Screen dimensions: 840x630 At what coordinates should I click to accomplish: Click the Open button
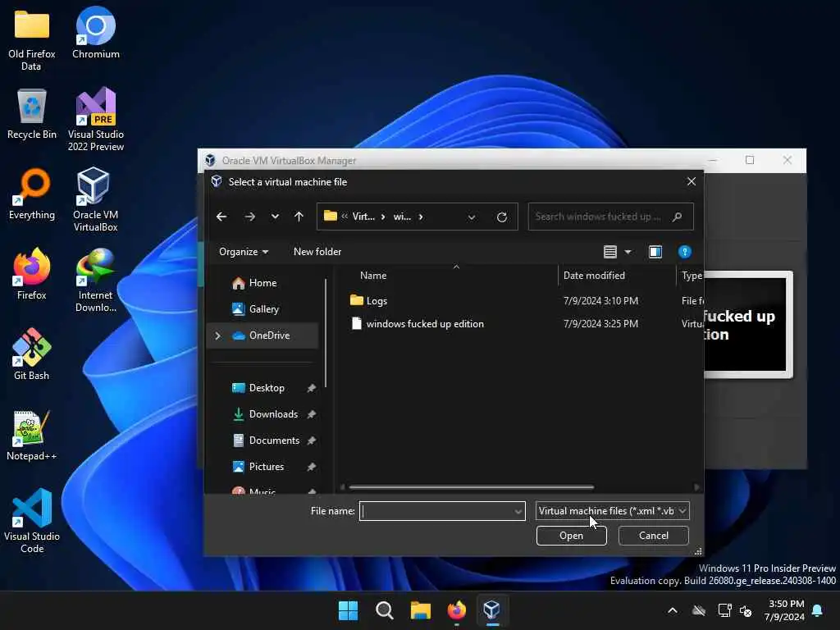point(571,535)
